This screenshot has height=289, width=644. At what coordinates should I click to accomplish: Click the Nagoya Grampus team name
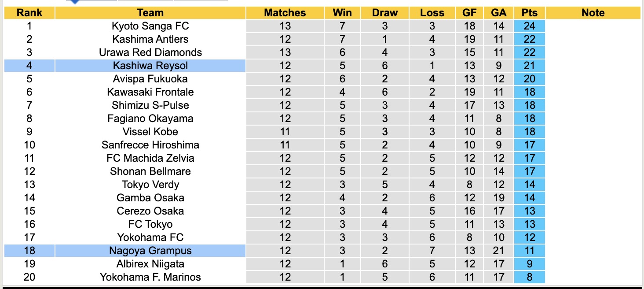150,251
